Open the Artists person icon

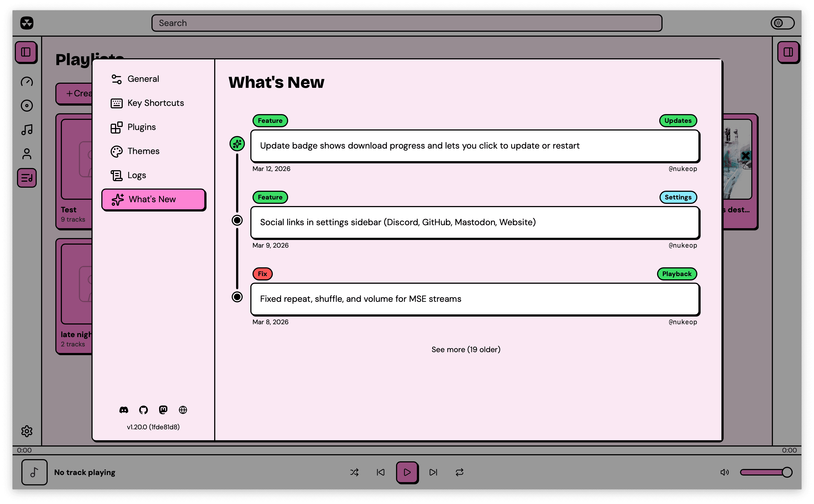pos(27,154)
